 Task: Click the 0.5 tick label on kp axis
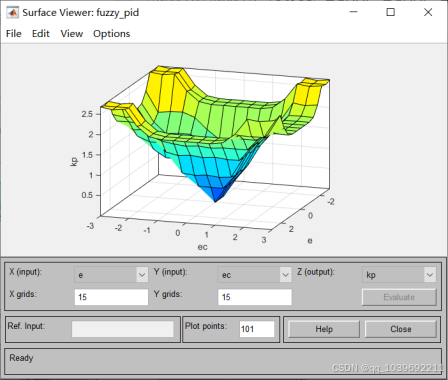click(87, 195)
